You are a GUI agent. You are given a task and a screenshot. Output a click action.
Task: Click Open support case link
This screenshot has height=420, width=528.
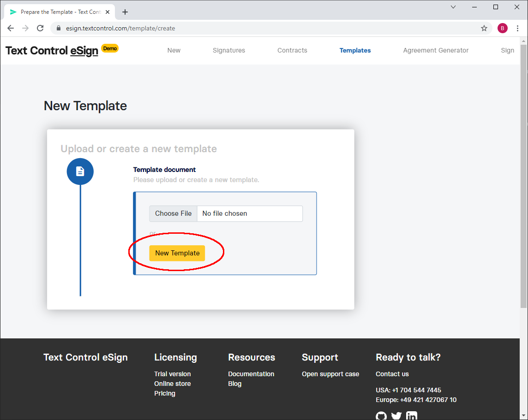[330, 374]
